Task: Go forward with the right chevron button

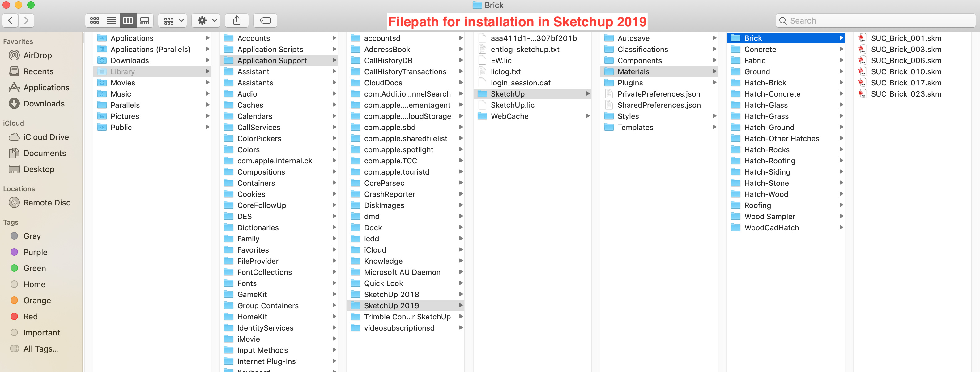Action: (x=26, y=20)
